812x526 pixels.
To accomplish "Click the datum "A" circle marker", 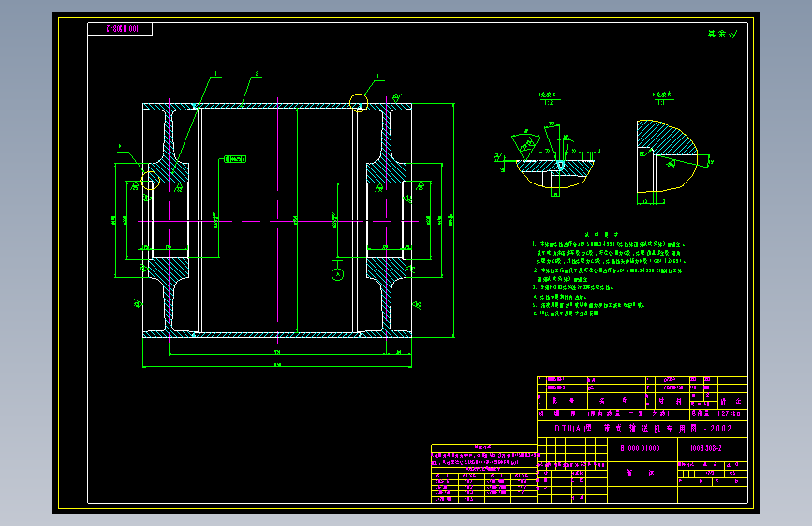I will point(337,274).
